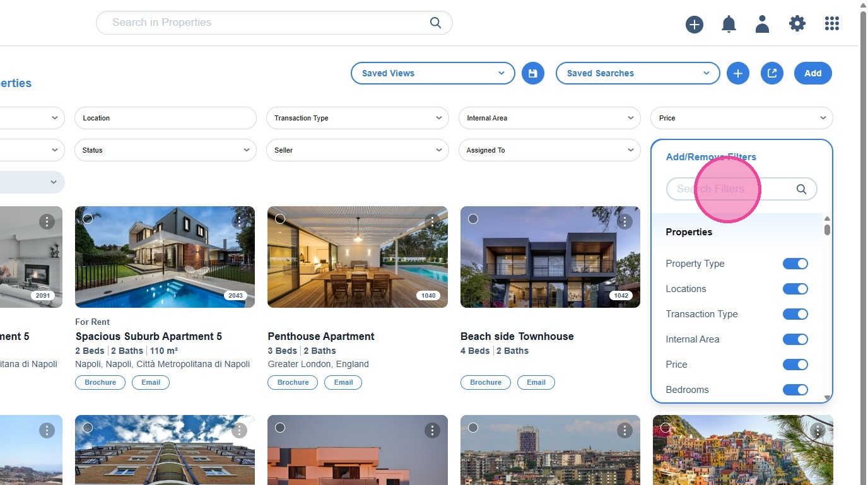Open the Spacious Suburb Apartment 5 pool photo
Screen dimensions: 868x485
tap(165, 257)
